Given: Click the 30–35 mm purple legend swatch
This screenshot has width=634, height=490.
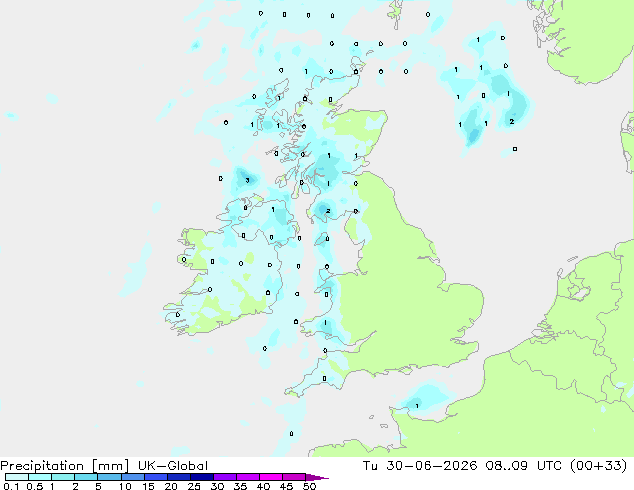Looking at the screenshot, I should (224, 477).
